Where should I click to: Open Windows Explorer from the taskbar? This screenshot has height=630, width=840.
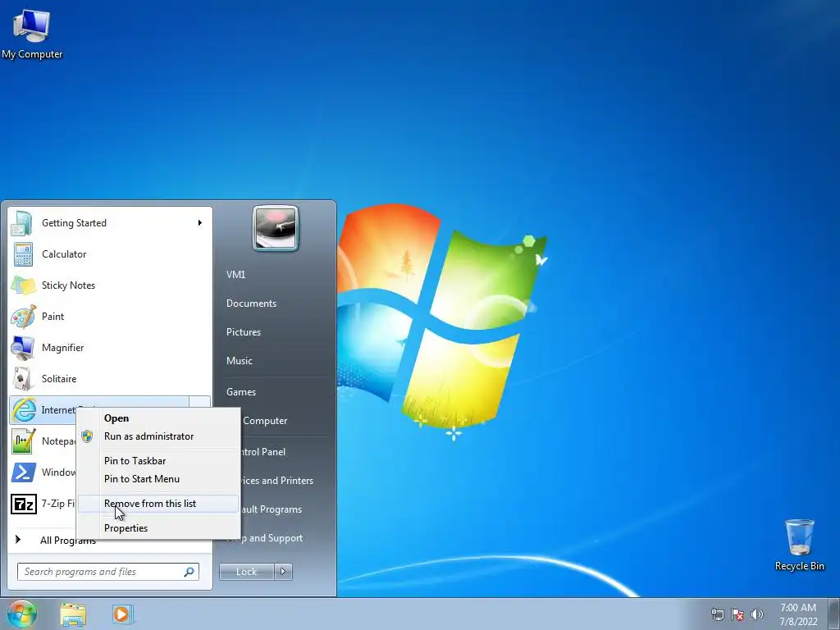click(x=73, y=614)
